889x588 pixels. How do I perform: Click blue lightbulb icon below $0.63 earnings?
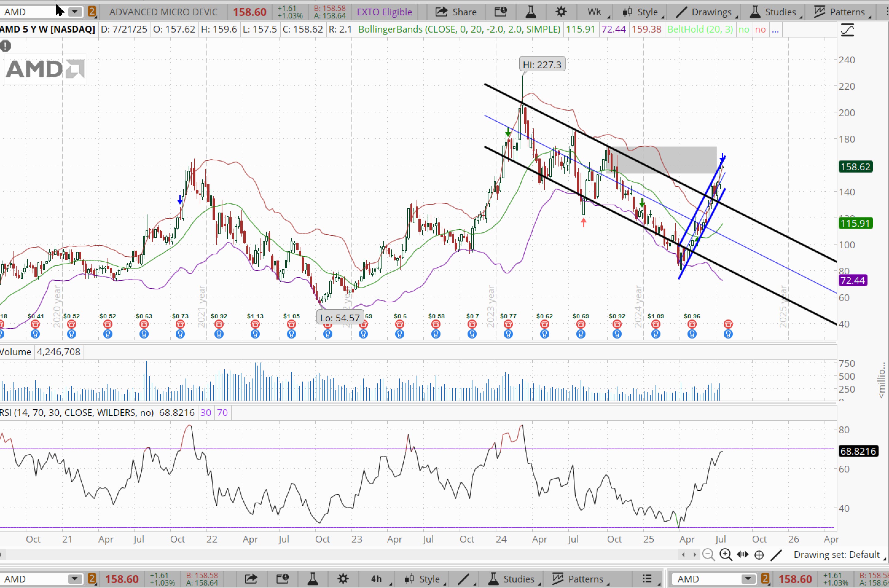point(144,334)
